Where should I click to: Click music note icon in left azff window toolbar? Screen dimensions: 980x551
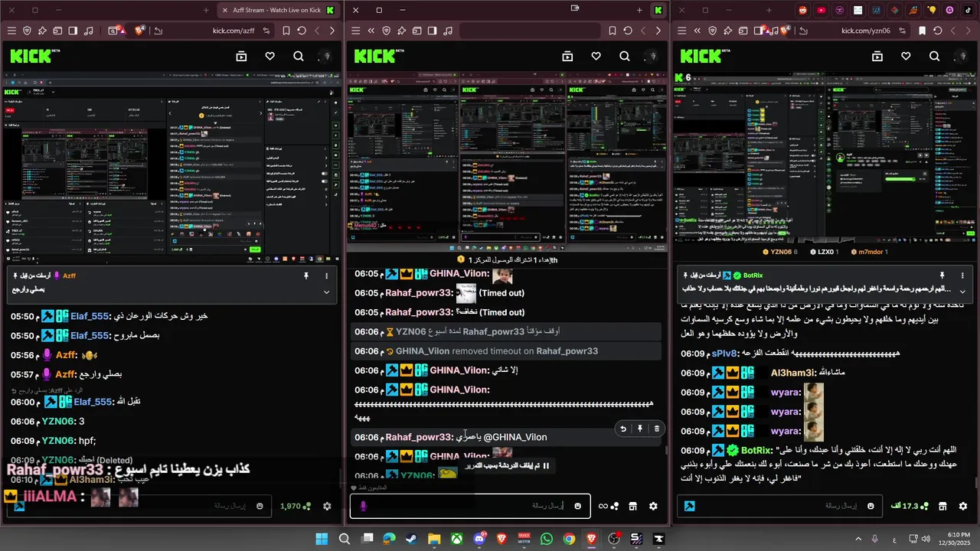point(89,31)
